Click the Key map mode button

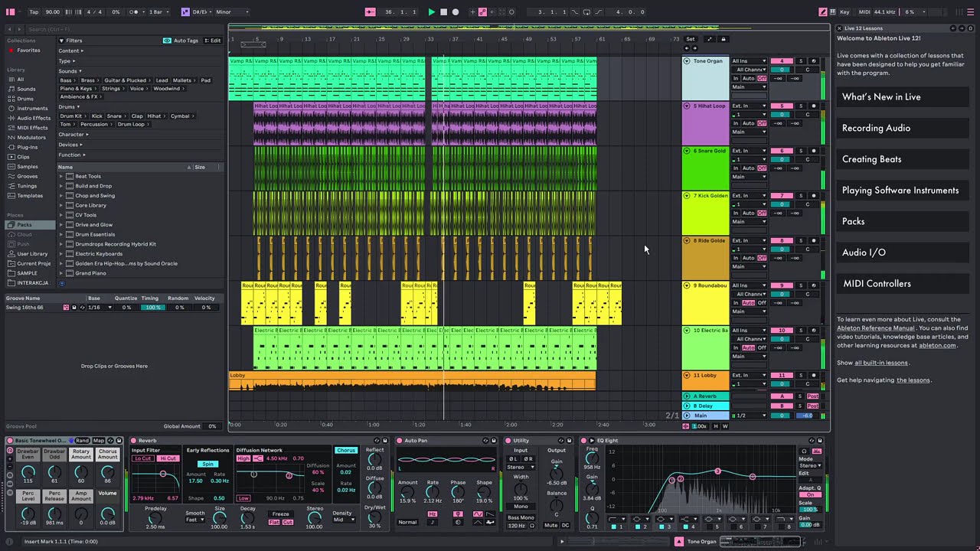click(x=844, y=12)
